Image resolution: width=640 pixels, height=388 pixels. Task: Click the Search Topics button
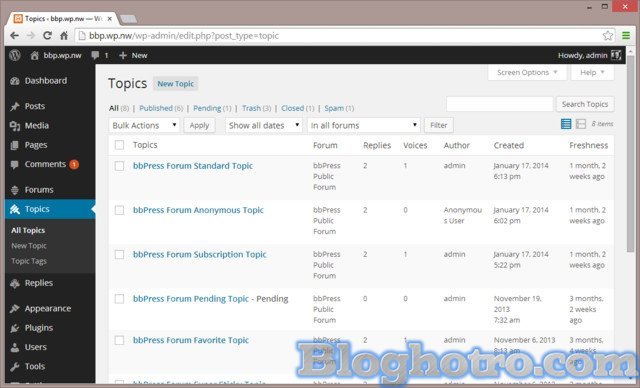585,104
